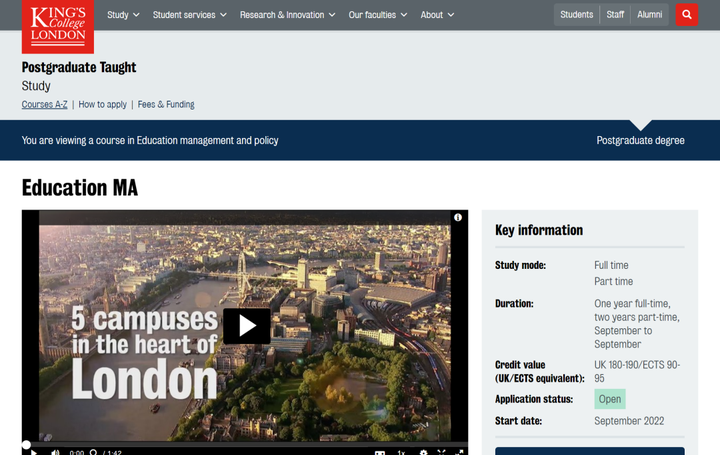Click the small play icon in control bar
The height and width of the screenshot is (455, 720).
coord(34,453)
